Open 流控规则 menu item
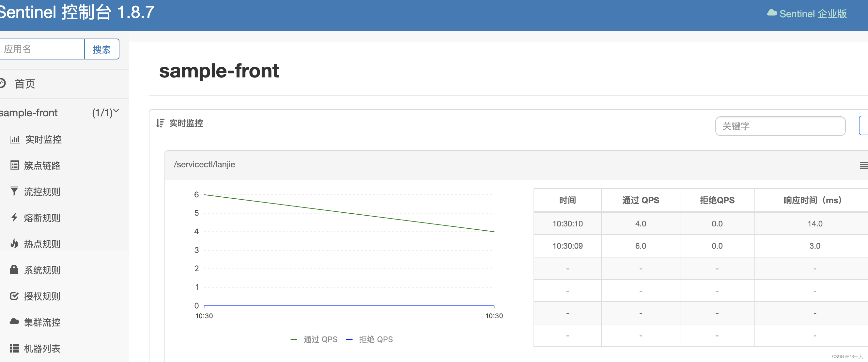Viewport: 868px width, 362px height. 42,192
